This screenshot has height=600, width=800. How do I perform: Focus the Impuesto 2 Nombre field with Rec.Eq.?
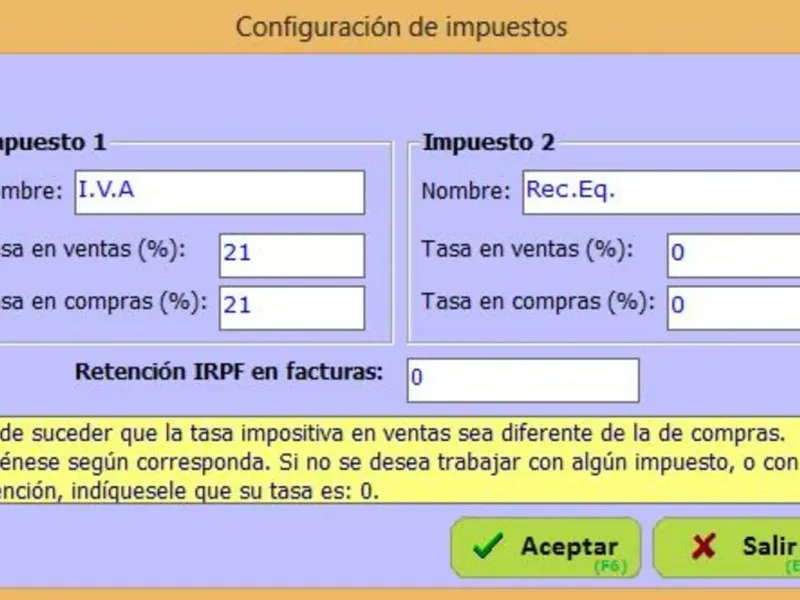pos(660,192)
